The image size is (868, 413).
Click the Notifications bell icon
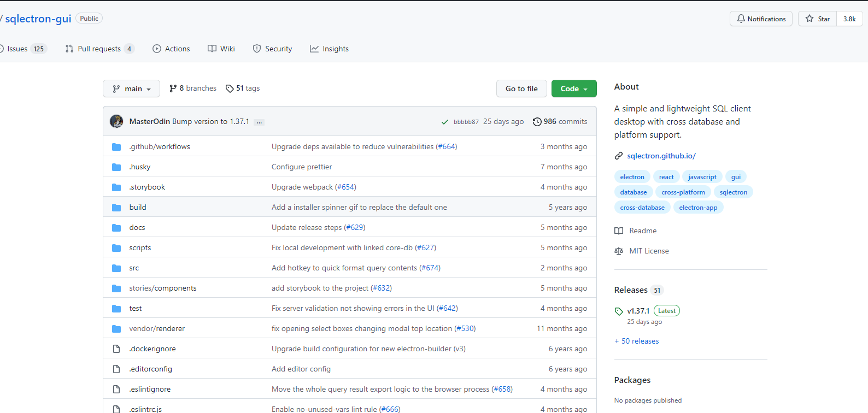coord(741,19)
